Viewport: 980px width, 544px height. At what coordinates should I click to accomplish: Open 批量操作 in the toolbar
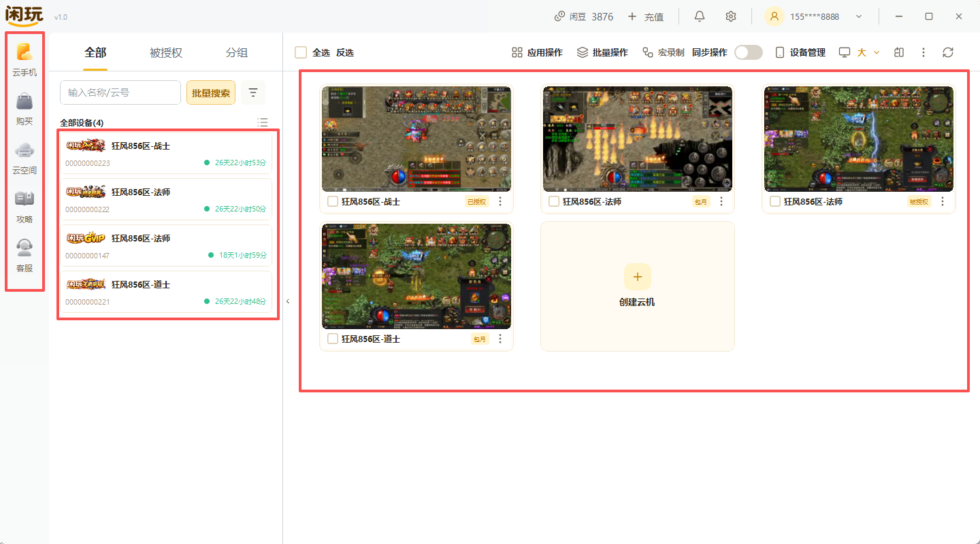[x=602, y=52]
